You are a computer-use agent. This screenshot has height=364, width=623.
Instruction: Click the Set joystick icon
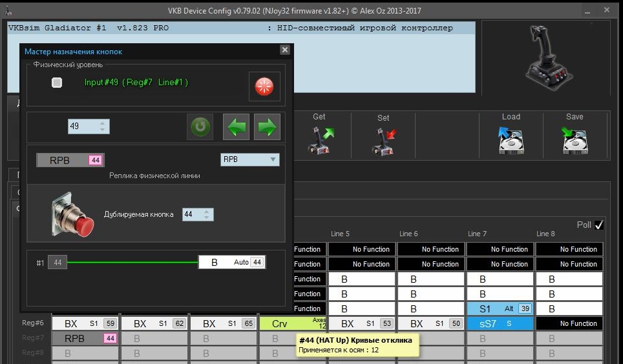pos(384,141)
